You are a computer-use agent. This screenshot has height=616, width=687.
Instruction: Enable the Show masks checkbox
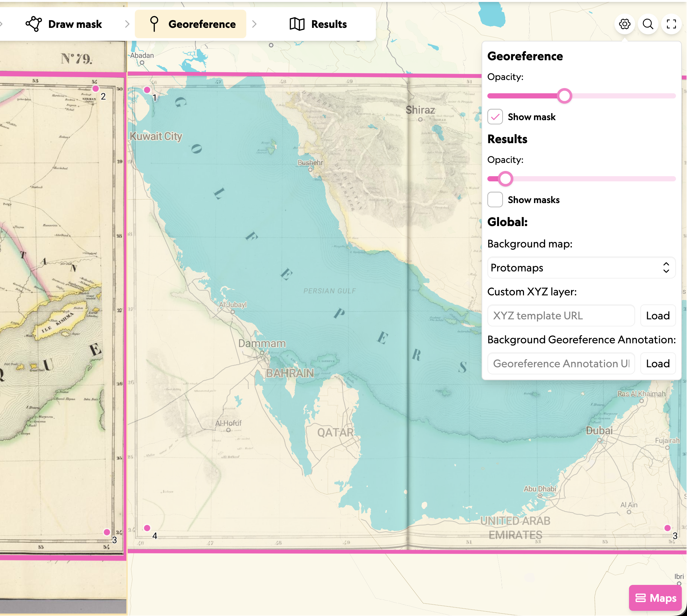pos(495,200)
